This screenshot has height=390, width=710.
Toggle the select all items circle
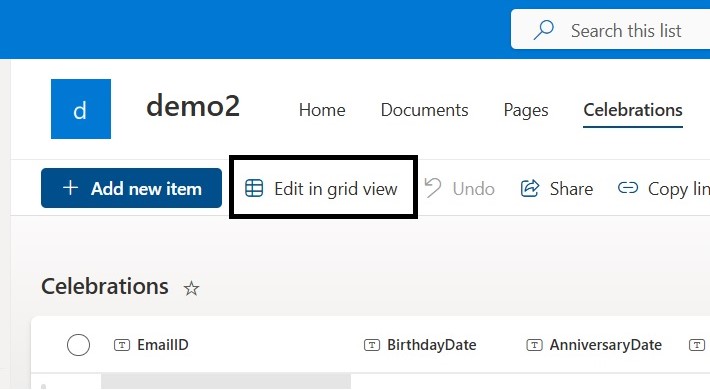point(78,345)
